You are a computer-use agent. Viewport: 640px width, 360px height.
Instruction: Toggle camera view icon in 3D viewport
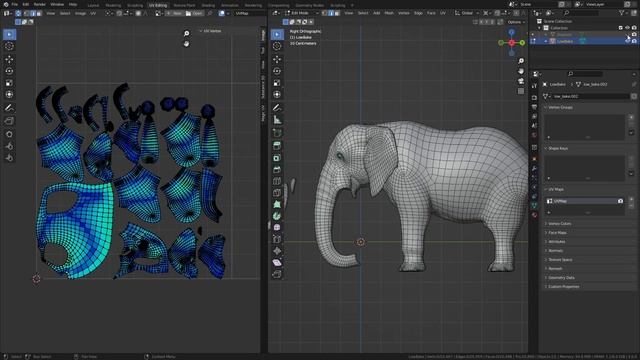click(x=521, y=81)
